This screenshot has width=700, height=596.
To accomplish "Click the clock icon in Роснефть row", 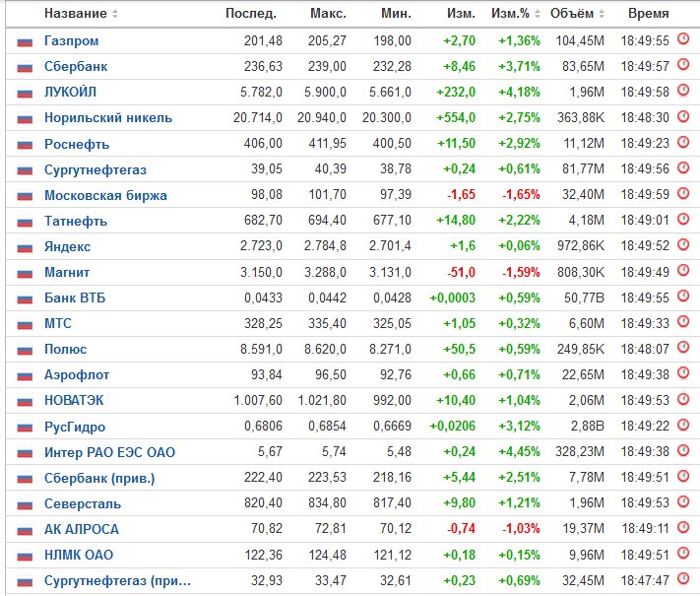I will coord(683,142).
